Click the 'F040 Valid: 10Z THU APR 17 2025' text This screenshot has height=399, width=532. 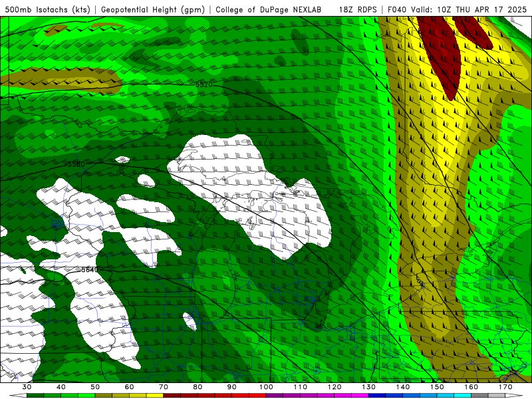(457, 10)
